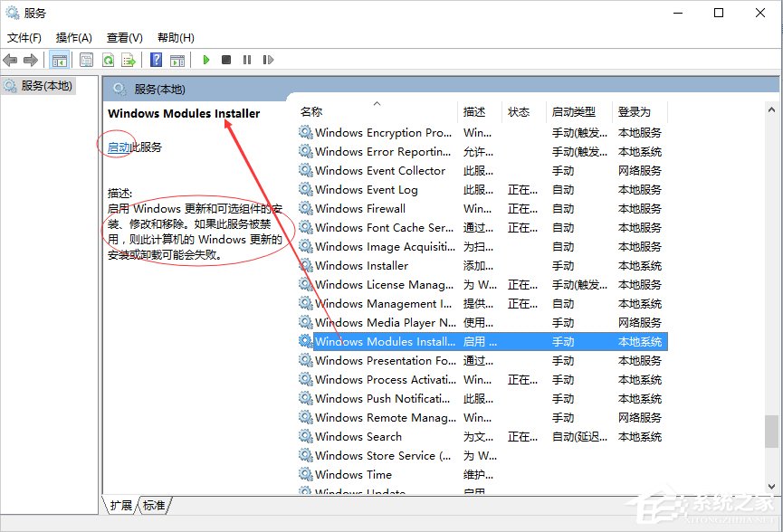
Task: Open help via the blue question mark icon
Action: pos(156,60)
